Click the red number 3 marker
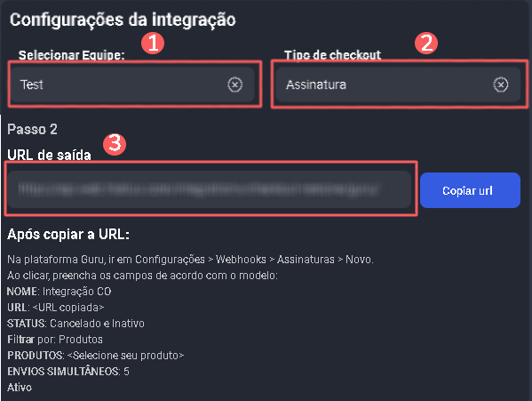 click(115, 144)
